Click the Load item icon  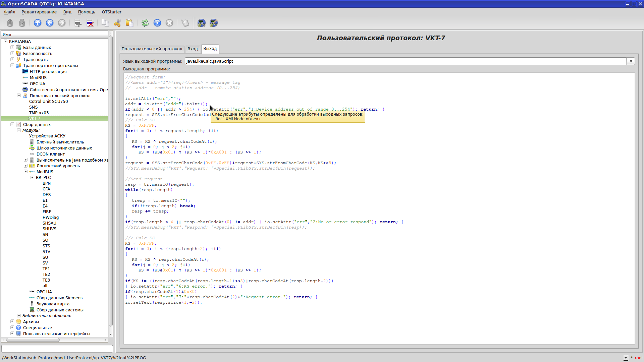click(10, 23)
